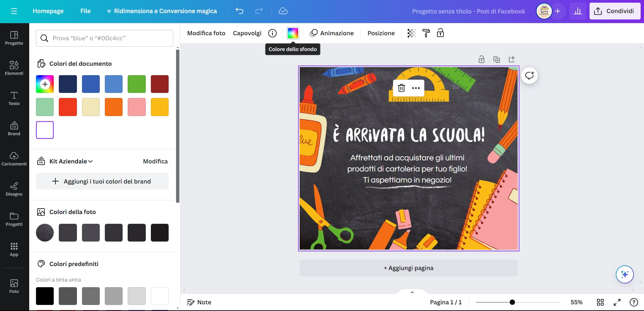This screenshot has width=644, height=311.
Task: Open the Homepage menu
Action: 48,11
